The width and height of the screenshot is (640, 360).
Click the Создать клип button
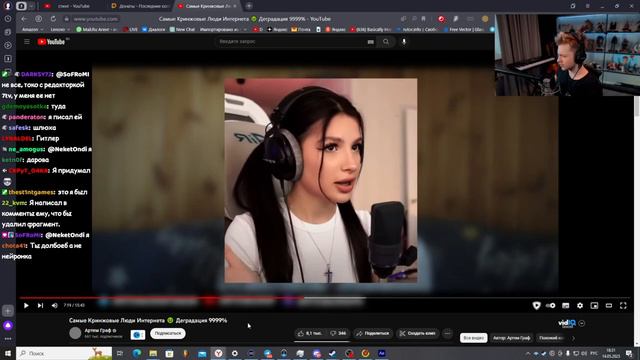[418, 333]
